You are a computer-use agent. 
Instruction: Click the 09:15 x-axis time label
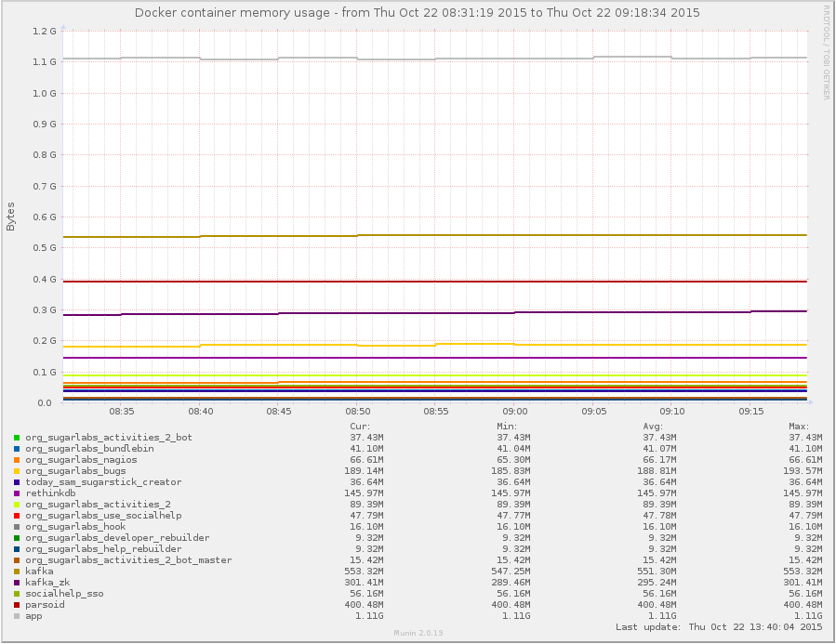point(751,412)
